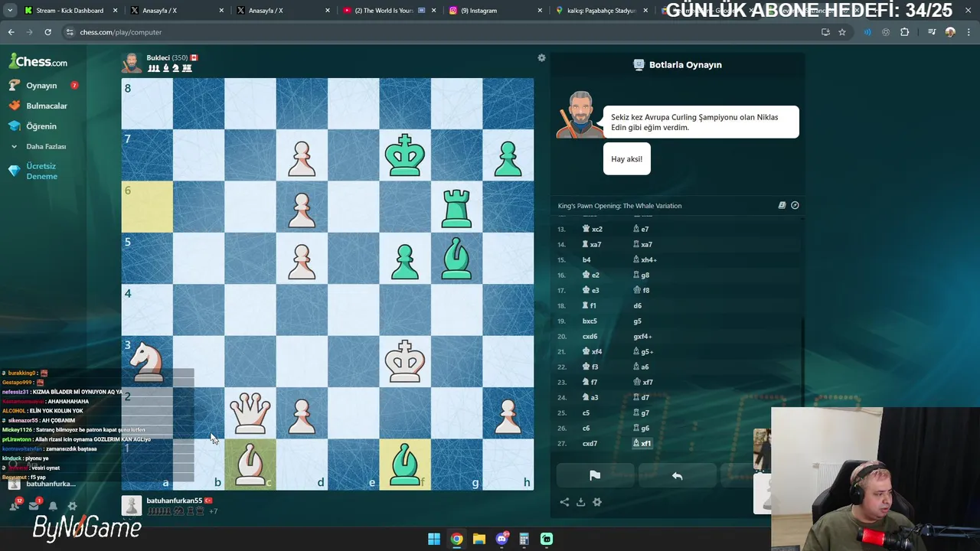
Task: Click the highlighted move xf1 on move 27
Action: tap(642, 443)
